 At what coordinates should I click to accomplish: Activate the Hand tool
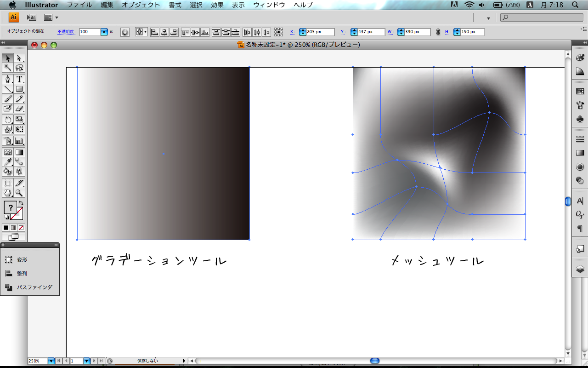coord(8,193)
